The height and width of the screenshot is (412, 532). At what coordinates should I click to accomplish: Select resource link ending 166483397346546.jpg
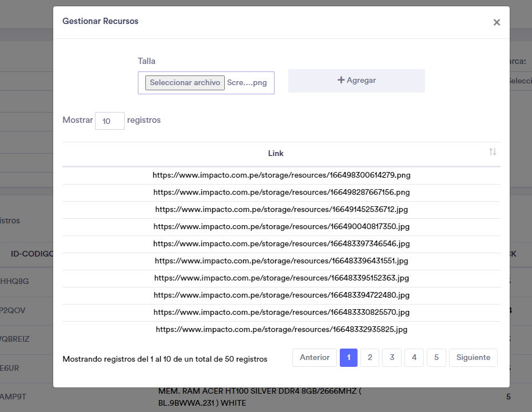[281, 244]
